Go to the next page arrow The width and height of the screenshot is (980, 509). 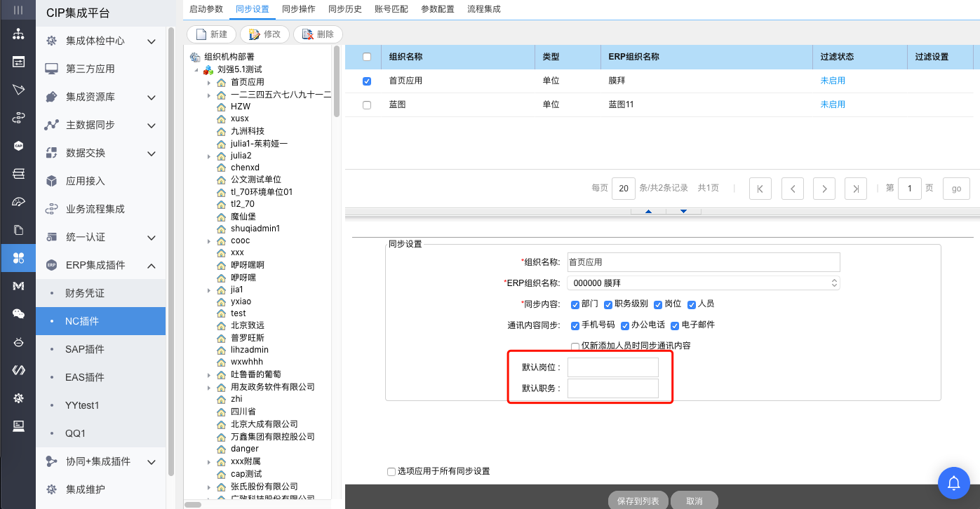pos(824,188)
